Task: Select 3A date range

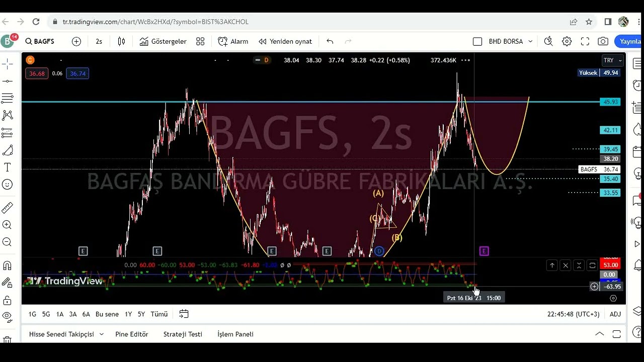Action: tap(72, 314)
